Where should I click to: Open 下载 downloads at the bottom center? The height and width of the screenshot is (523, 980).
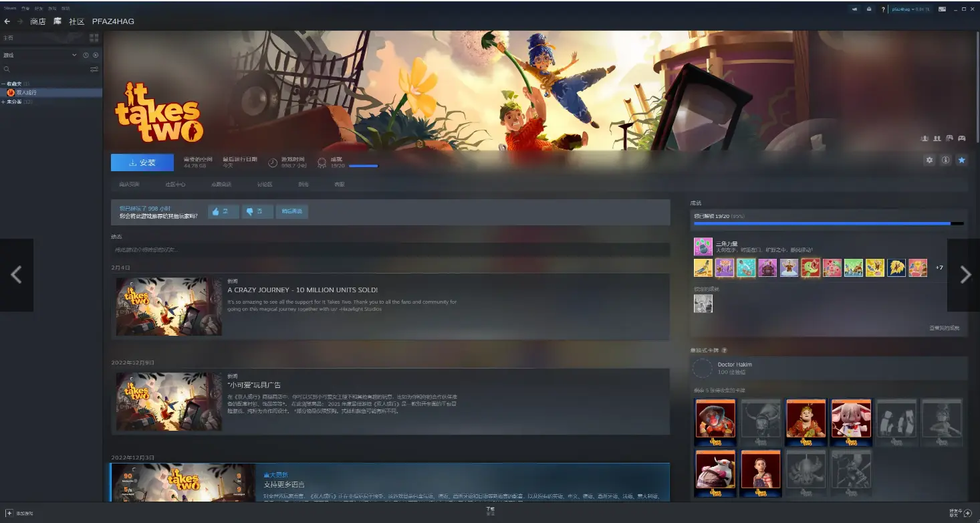click(490, 511)
